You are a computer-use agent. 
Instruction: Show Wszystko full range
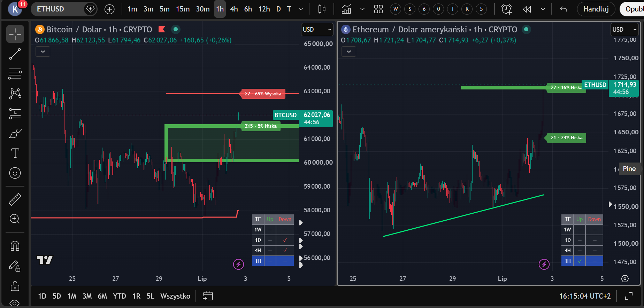click(175, 296)
